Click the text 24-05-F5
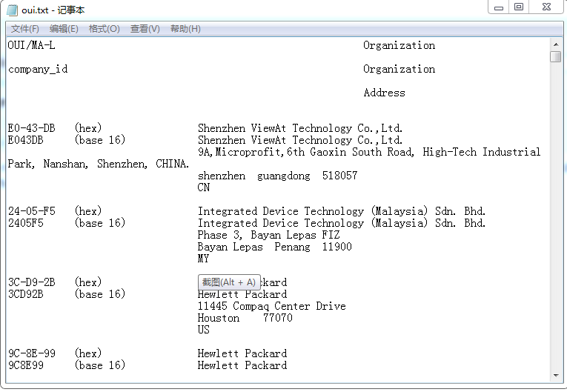This screenshot has height=392, width=567. [31, 211]
